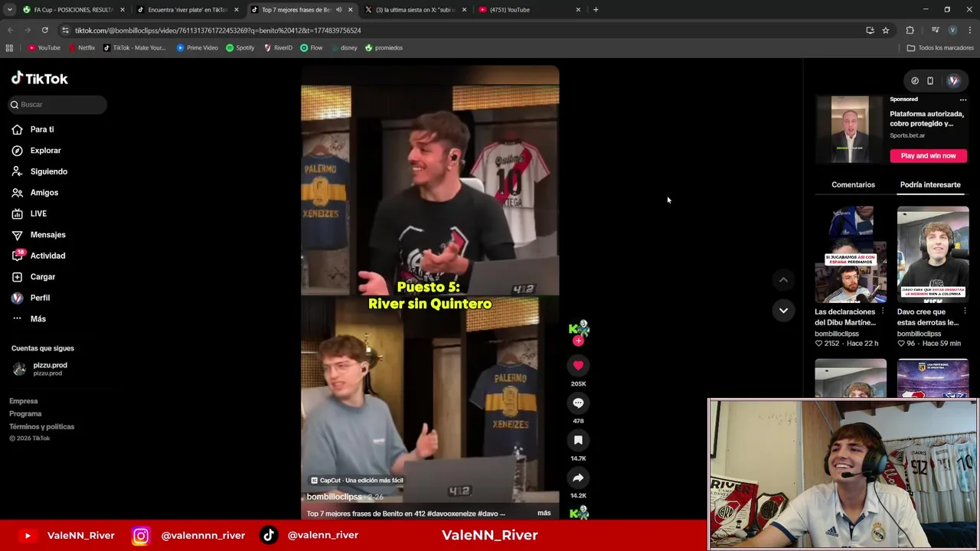Screen dimensions: 980x551
Task: Open the browser apps grid icon
Action: (9, 47)
